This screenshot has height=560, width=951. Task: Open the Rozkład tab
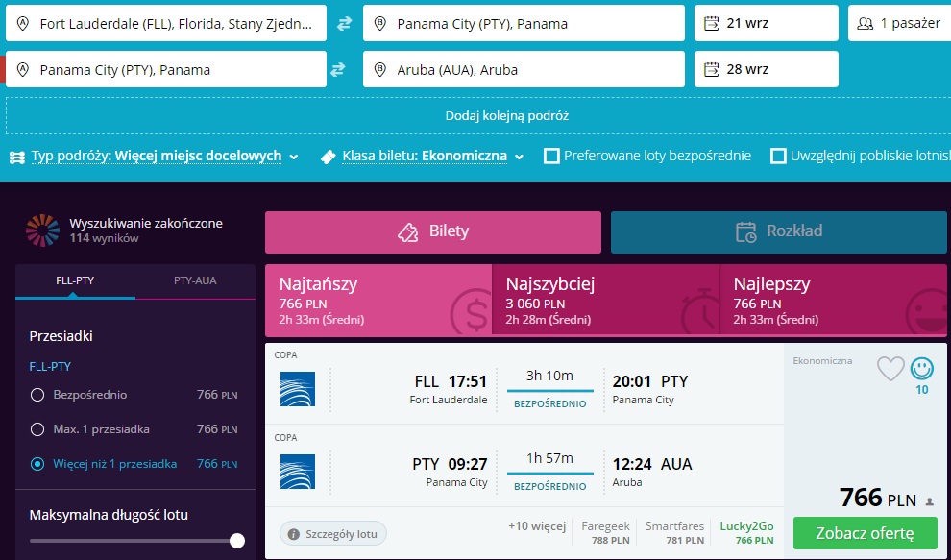778,231
